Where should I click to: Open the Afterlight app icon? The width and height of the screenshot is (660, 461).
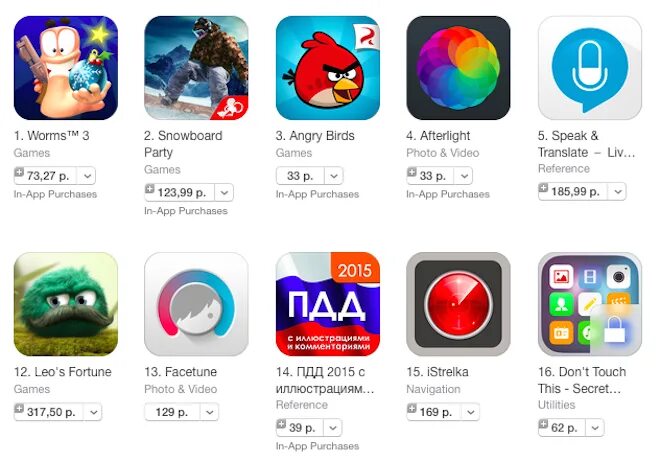[x=458, y=68]
